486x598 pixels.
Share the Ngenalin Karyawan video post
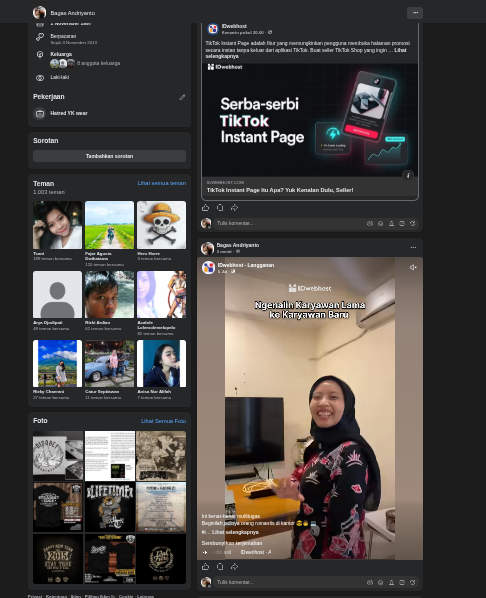point(234,566)
